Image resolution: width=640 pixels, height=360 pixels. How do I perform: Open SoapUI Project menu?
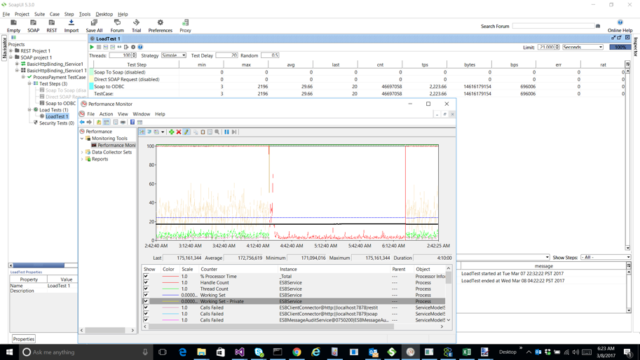22,14
